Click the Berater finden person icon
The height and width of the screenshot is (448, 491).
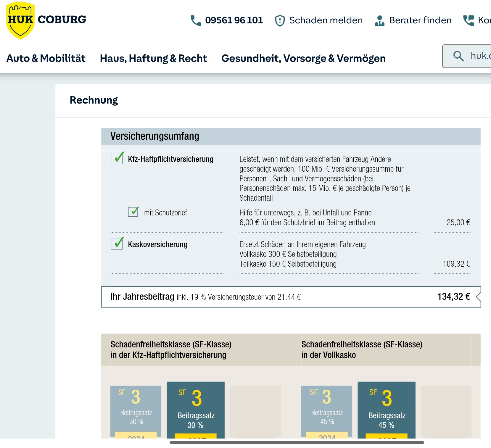[x=379, y=21]
